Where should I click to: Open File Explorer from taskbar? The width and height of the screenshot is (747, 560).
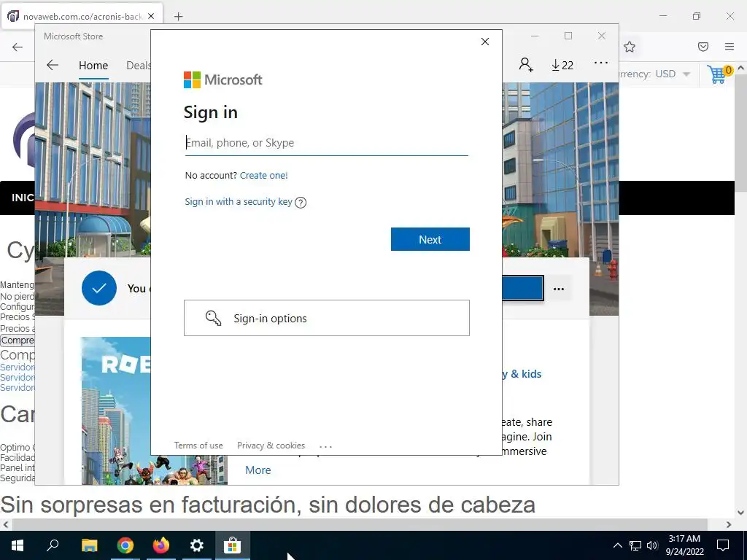click(89, 545)
